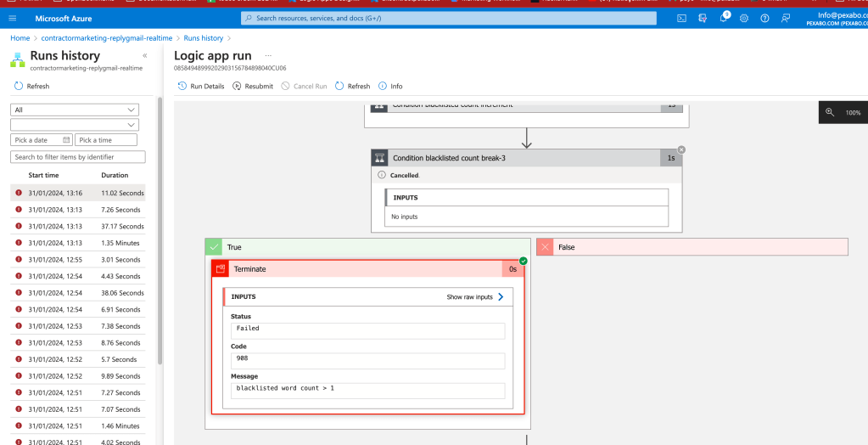
Task: Open the Directories and subscriptions filter icon
Action: point(703,19)
